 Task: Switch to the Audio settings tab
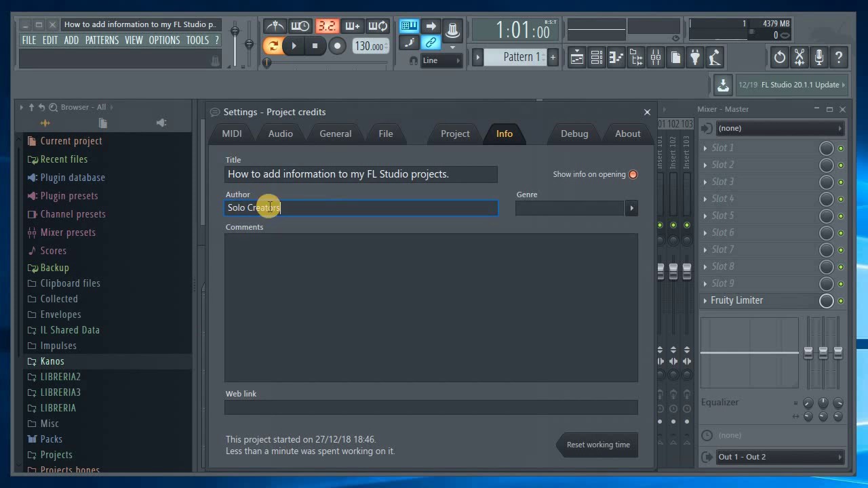point(280,134)
